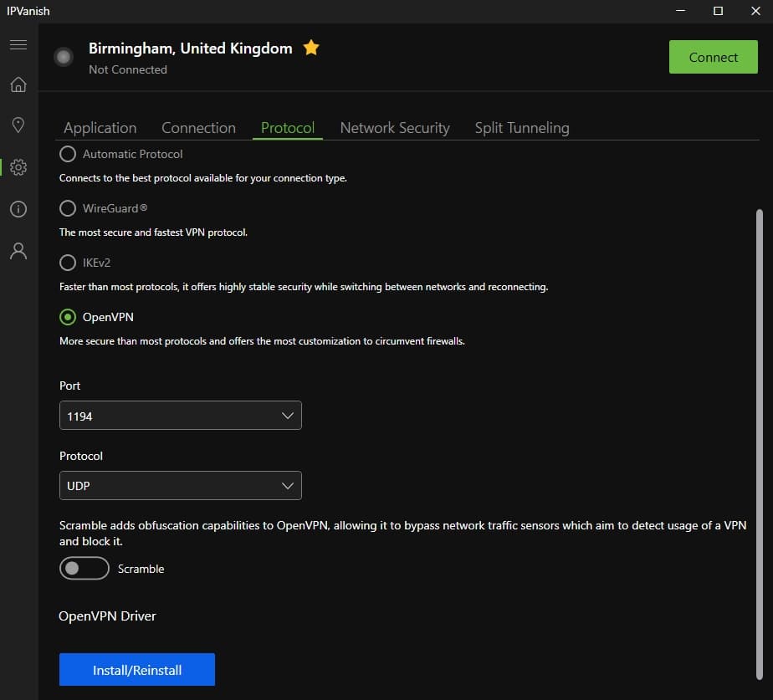Open Settings via the gear icon

click(18, 167)
